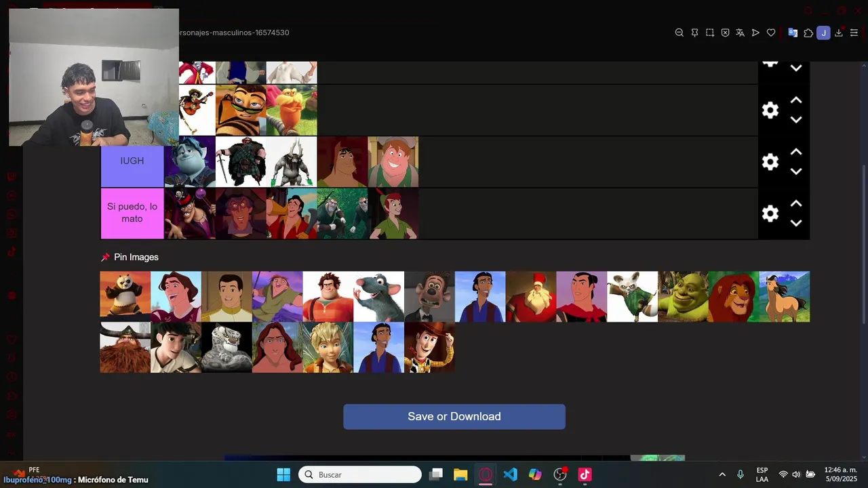
Task: Open the extensions puzzle icon
Action: coord(808,33)
